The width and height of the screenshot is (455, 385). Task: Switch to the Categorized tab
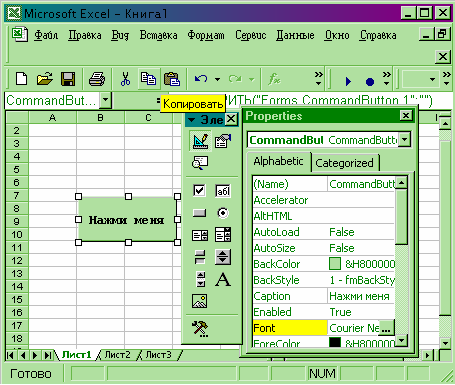coord(345,163)
